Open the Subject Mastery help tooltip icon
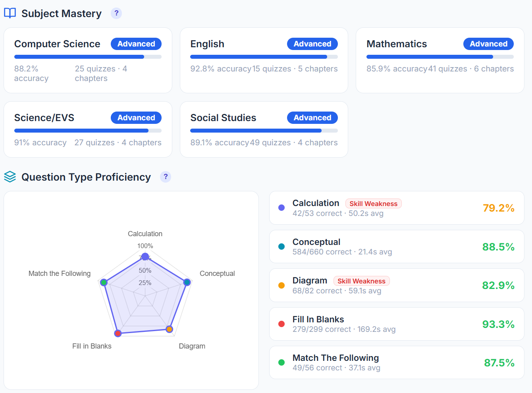This screenshot has height=393, width=532. [x=116, y=13]
